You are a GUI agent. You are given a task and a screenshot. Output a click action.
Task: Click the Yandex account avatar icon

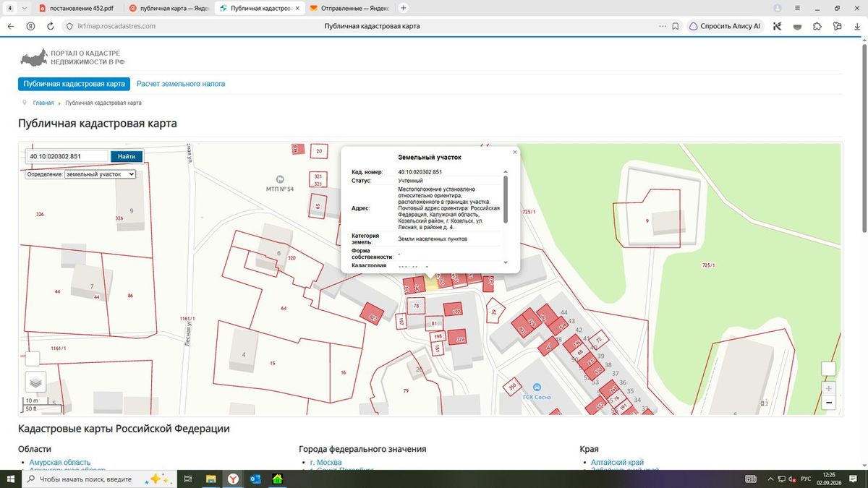(x=778, y=8)
